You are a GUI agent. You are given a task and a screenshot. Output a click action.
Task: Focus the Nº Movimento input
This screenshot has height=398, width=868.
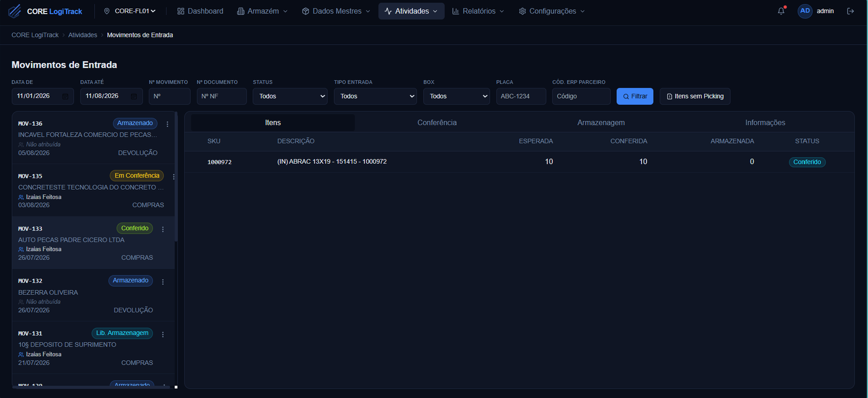pos(170,96)
